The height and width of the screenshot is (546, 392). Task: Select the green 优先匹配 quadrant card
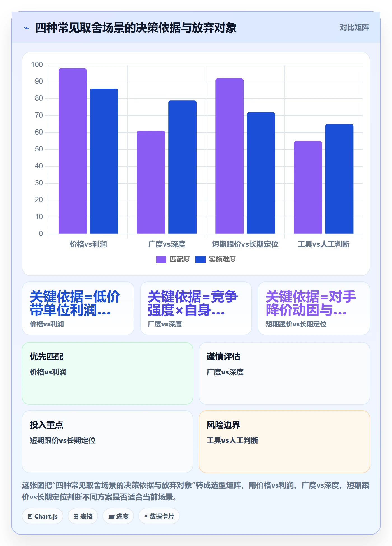(108, 373)
